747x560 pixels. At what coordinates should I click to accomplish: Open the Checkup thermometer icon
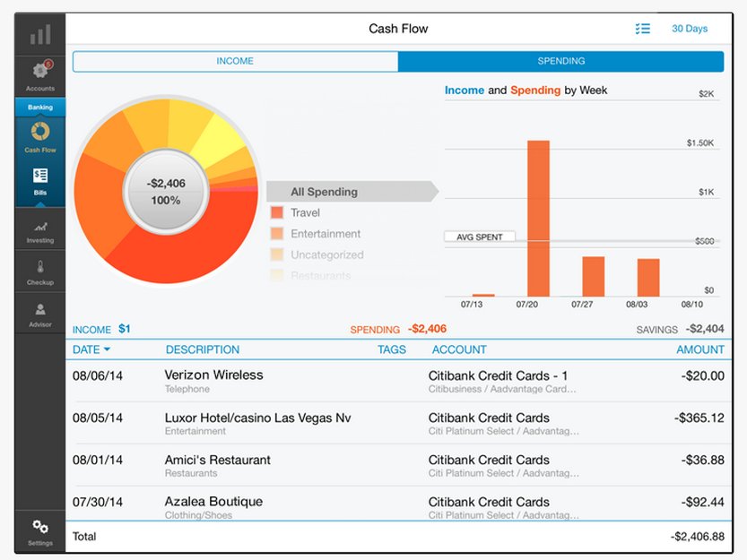point(40,266)
